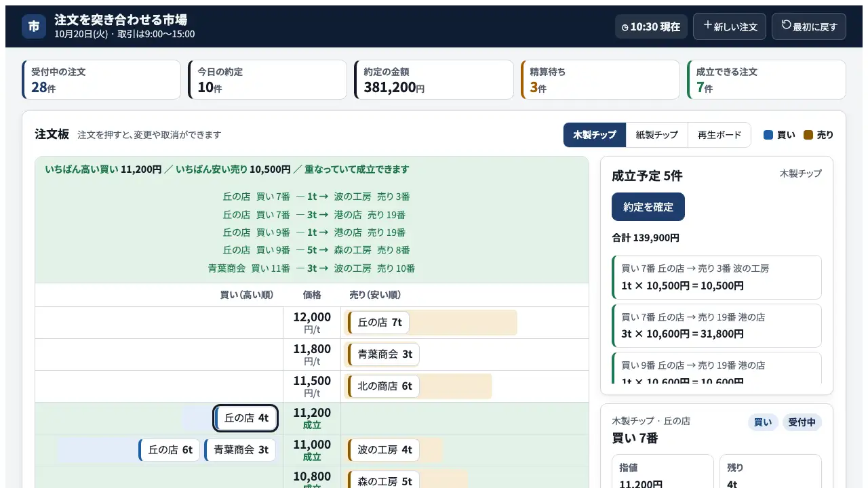Click the 市 app logo icon
The height and width of the screenshot is (488, 868).
tap(34, 26)
